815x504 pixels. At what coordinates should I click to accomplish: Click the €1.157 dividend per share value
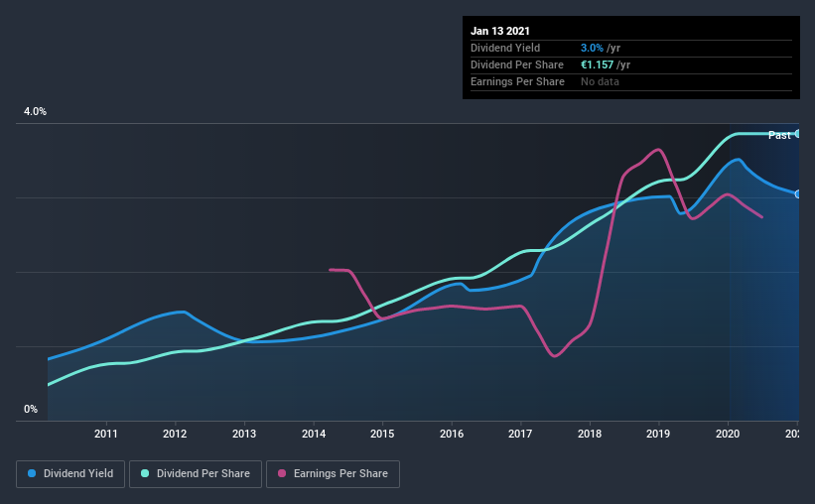tap(598, 64)
